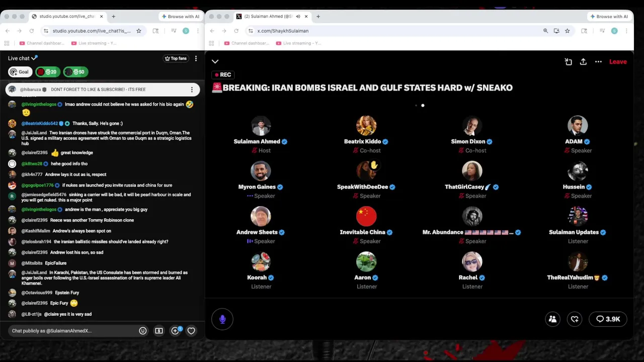Close the studio.youtube.com live_chat tab
The width and height of the screenshot is (644, 362).
click(x=101, y=17)
